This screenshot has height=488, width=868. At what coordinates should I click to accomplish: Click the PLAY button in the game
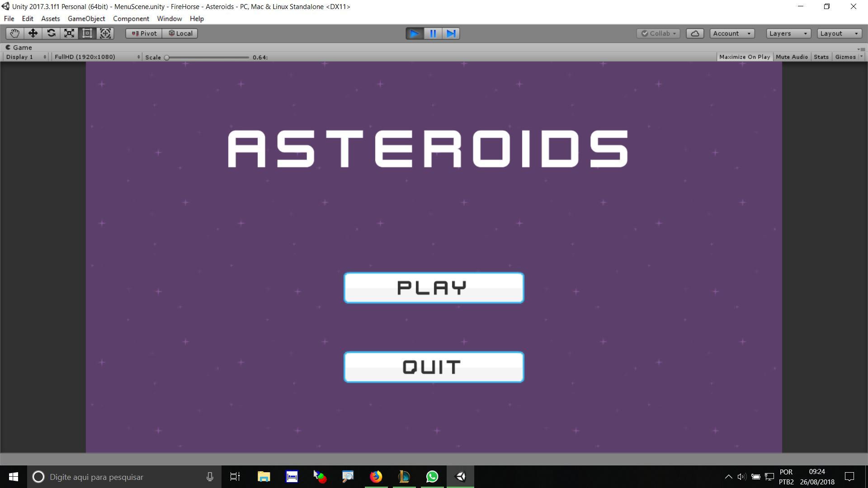(x=434, y=288)
